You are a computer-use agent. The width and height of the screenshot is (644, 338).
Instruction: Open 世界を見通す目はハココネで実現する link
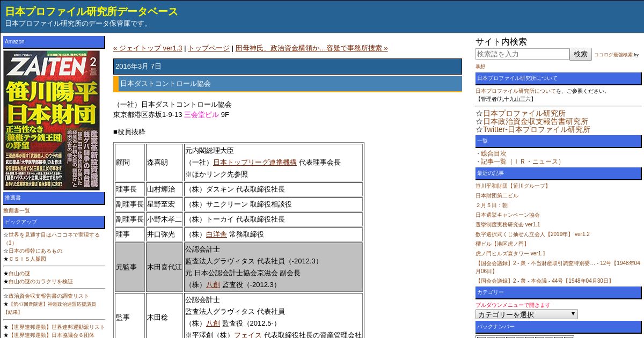(x=52, y=239)
